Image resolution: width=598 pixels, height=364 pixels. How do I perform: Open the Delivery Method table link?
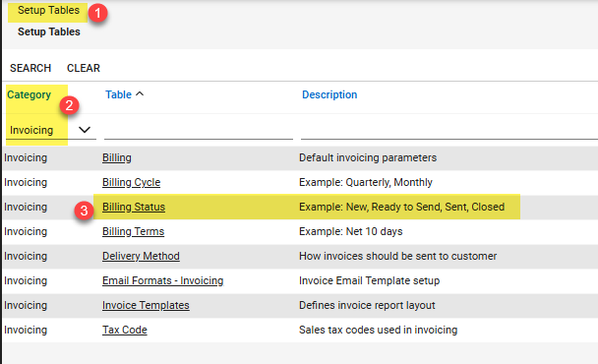coord(141,256)
